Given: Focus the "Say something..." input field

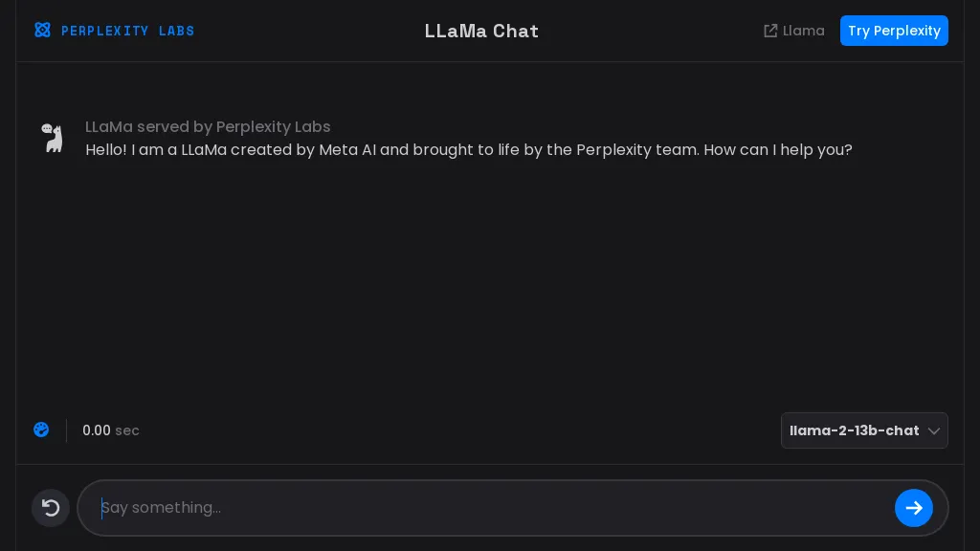Looking at the screenshot, I should [488, 508].
